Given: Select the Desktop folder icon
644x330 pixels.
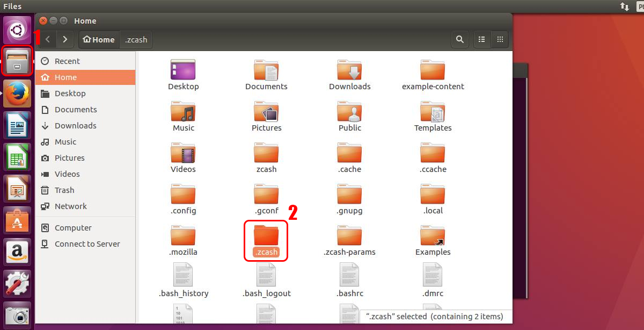Looking at the screenshot, I should click(x=183, y=75).
